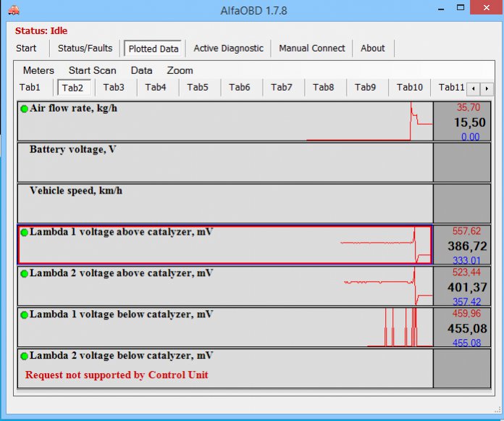Select the Battery voltage plot row
Screen dimensions: 504x421
click(x=224, y=162)
